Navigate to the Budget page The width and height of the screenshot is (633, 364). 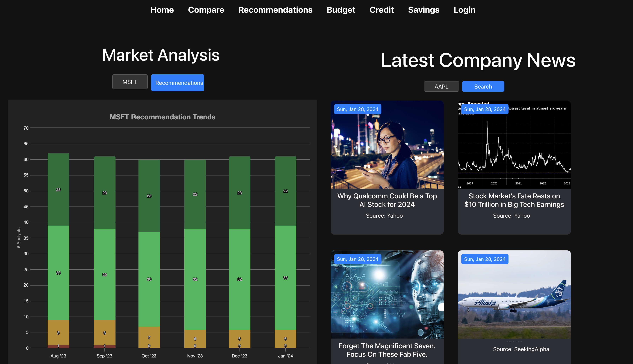(341, 10)
